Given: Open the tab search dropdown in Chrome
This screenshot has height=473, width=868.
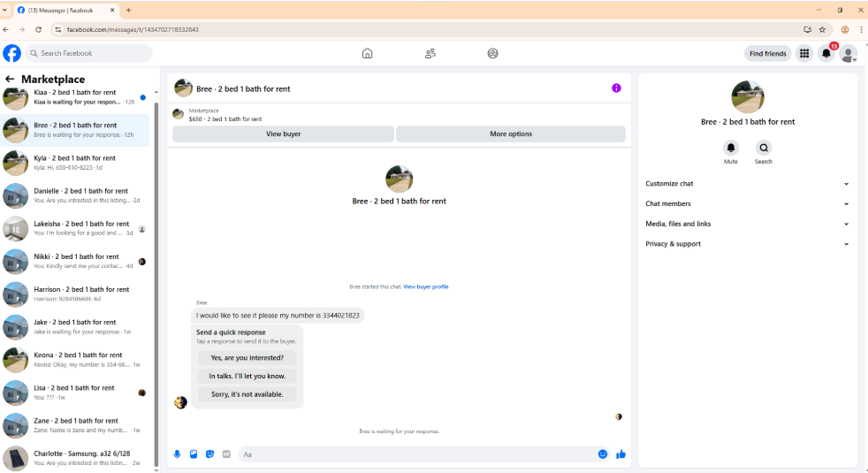Looking at the screenshot, I should tap(4, 10).
